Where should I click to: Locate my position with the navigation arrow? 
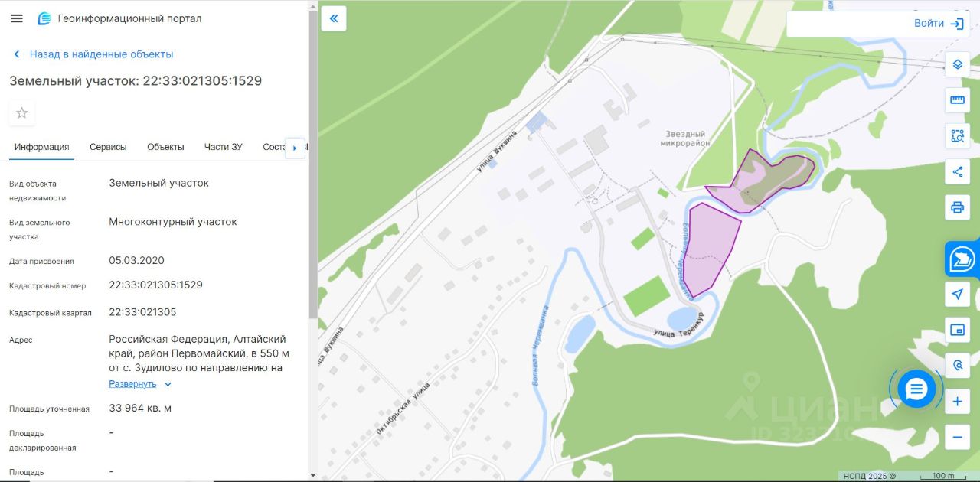click(x=957, y=295)
